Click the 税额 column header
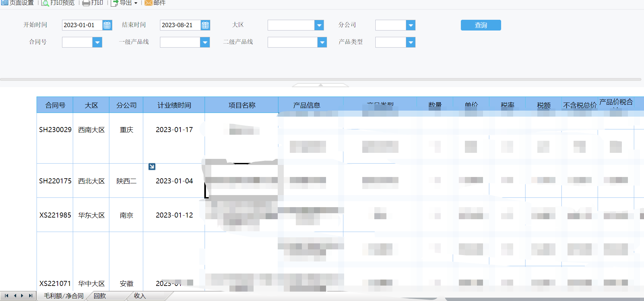Screen dimensions: 644x301 click(x=544, y=105)
